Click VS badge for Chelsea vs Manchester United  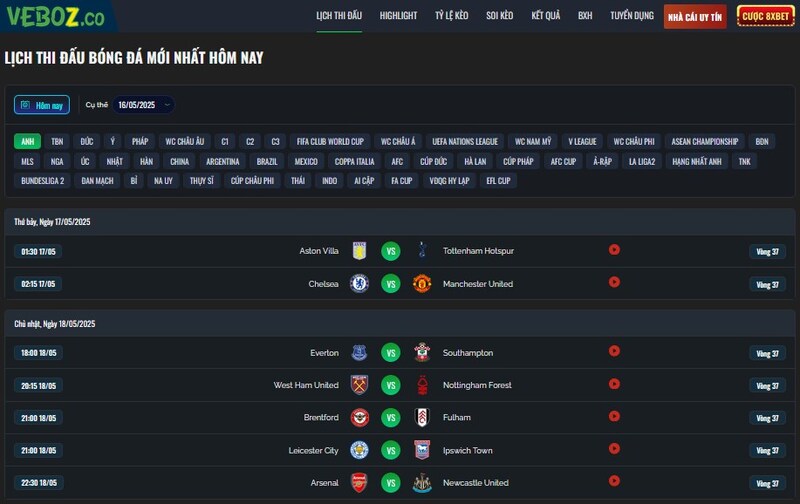coord(391,284)
